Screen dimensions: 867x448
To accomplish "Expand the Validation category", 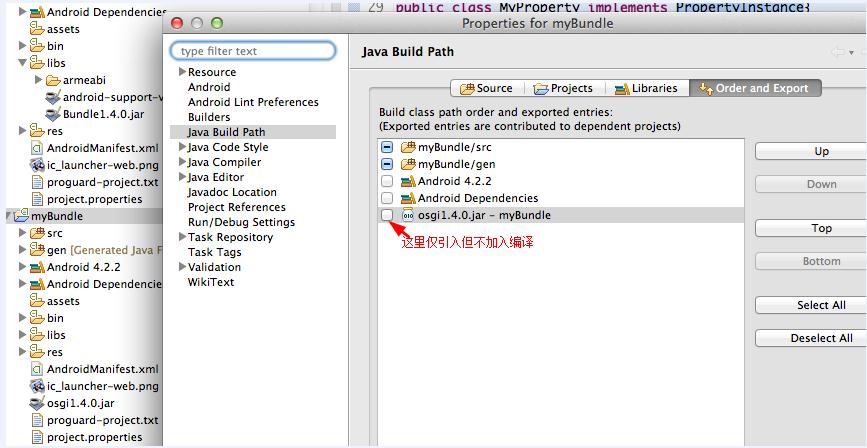I will tap(182, 267).
